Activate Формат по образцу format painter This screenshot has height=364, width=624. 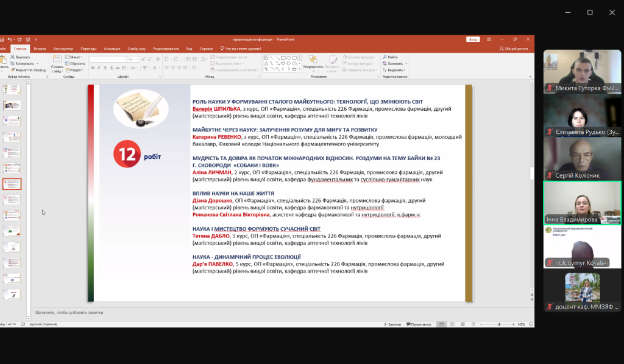(28, 70)
